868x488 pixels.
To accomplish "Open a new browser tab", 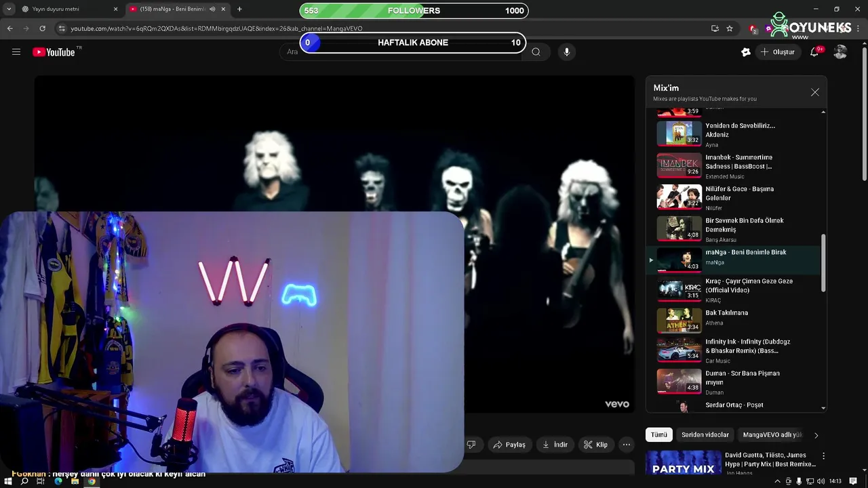I will [x=239, y=9].
